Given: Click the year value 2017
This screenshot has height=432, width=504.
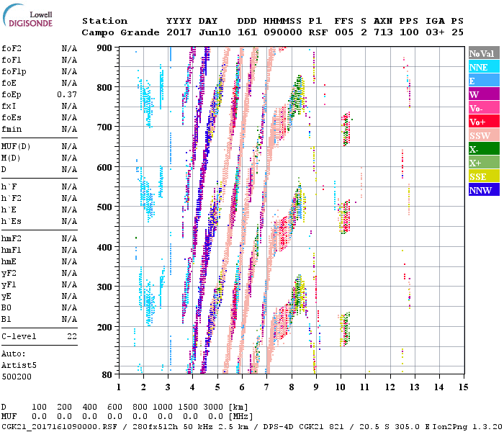Looking at the screenshot, I should pyautogui.click(x=179, y=32).
